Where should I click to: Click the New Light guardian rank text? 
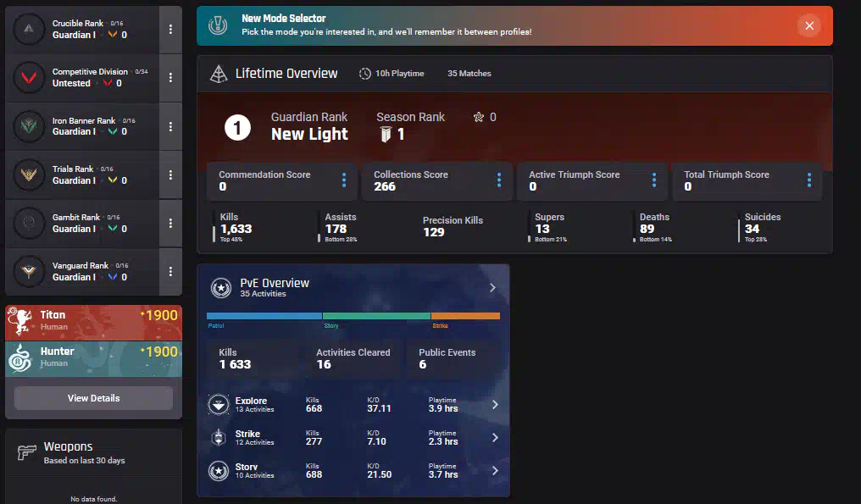(309, 134)
